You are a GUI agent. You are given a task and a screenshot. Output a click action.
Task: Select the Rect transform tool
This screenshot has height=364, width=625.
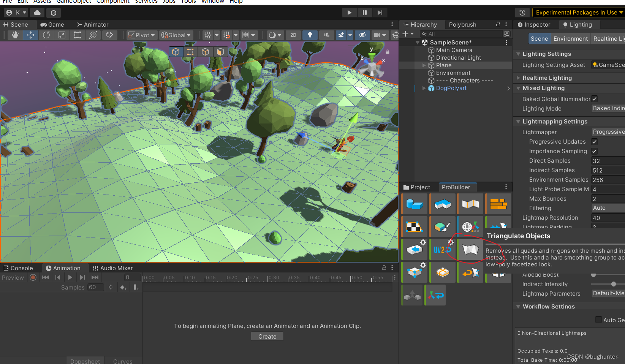coord(78,35)
